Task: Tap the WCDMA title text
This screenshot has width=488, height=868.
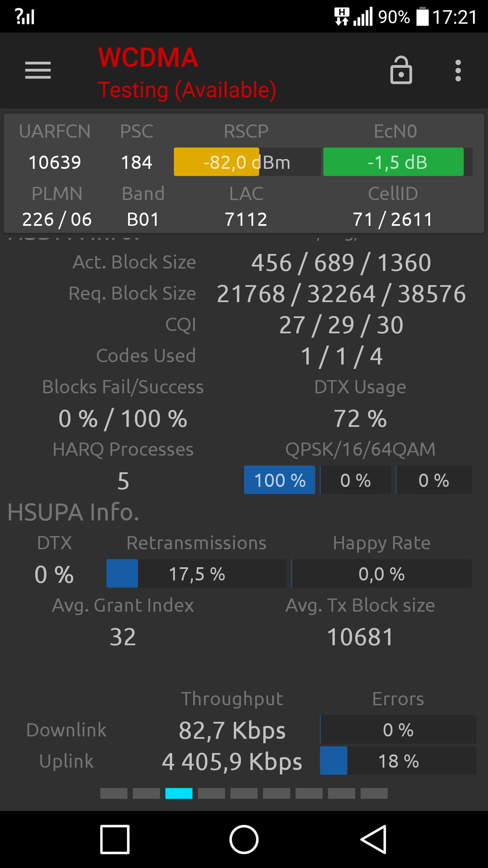Action: [x=148, y=58]
